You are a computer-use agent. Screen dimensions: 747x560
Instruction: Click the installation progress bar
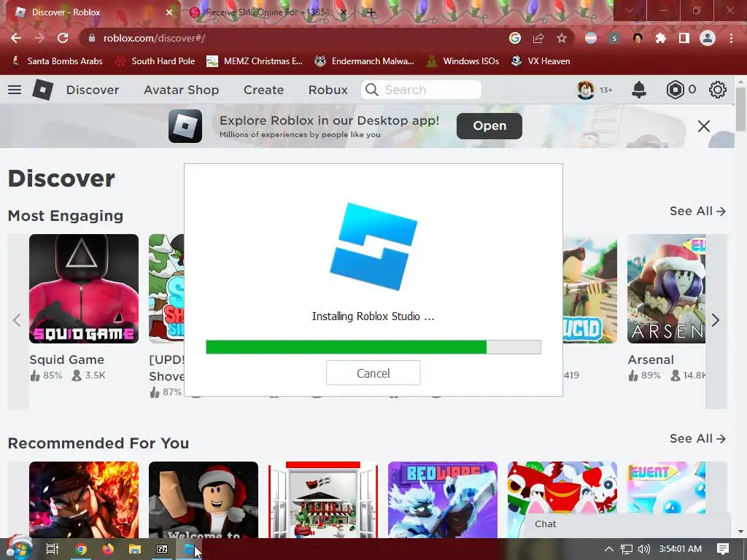point(373,347)
